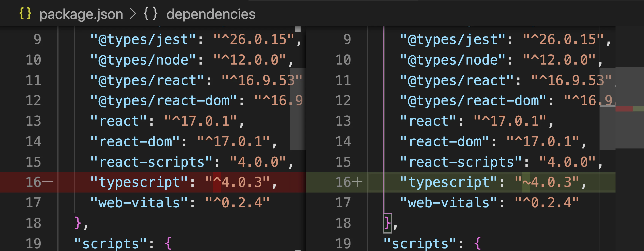Click the left pane vertical scrollbar thumb

pos(298,109)
